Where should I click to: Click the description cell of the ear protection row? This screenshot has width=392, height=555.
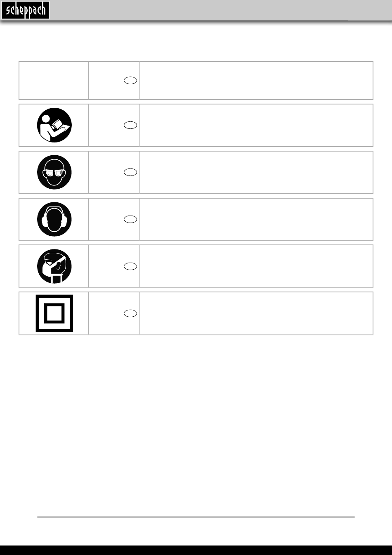point(256,219)
